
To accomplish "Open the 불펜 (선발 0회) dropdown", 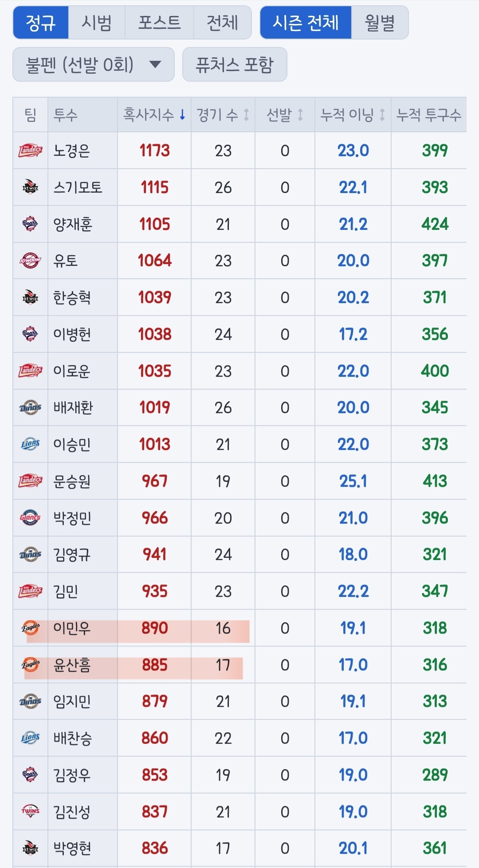I will point(94,65).
